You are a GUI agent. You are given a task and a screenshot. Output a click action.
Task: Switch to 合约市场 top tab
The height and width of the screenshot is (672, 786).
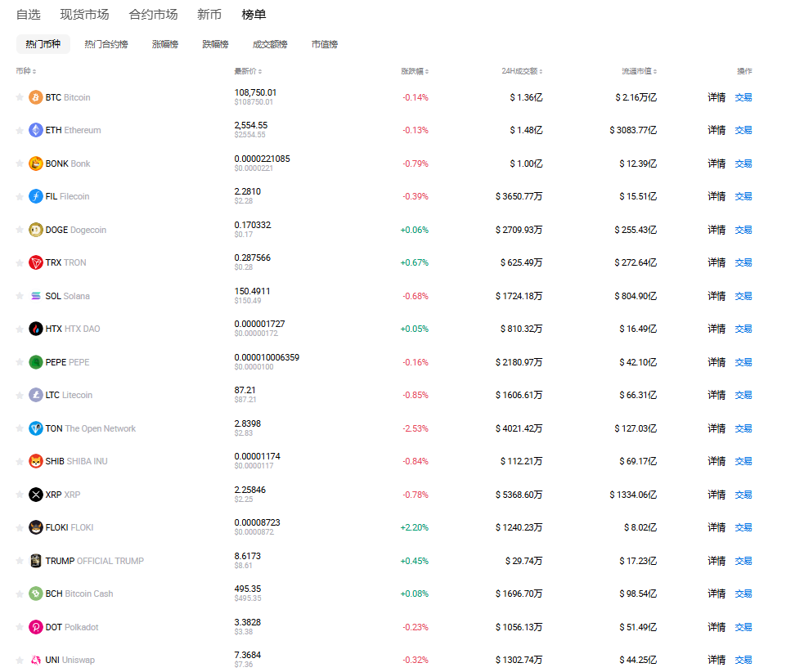153,15
